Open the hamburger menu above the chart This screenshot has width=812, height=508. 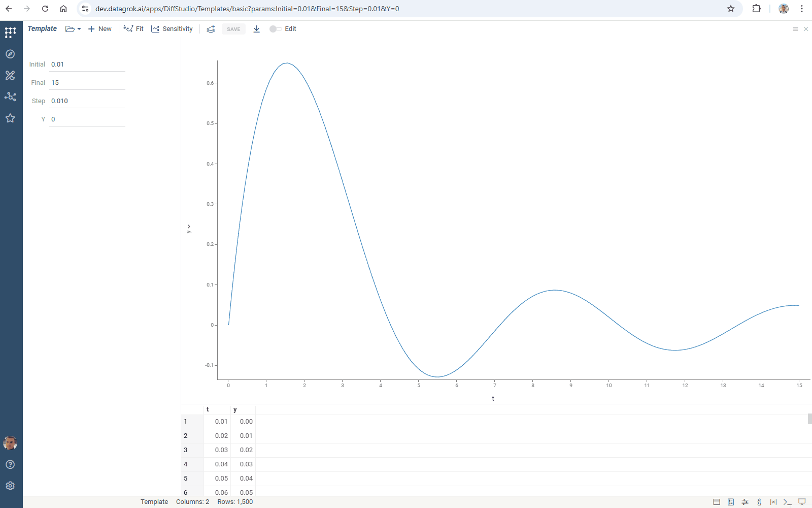point(795,29)
